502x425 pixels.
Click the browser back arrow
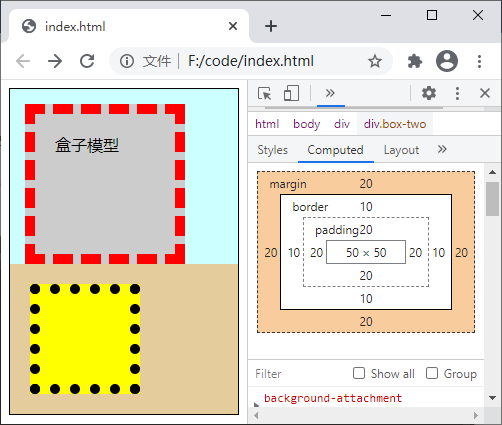coord(23,61)
